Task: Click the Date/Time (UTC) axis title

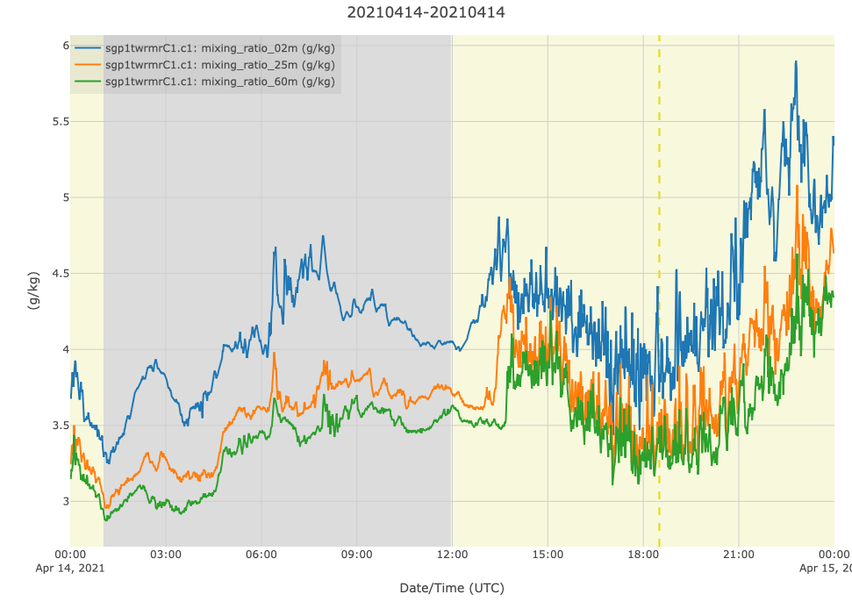Action: [x=452, y=588]
